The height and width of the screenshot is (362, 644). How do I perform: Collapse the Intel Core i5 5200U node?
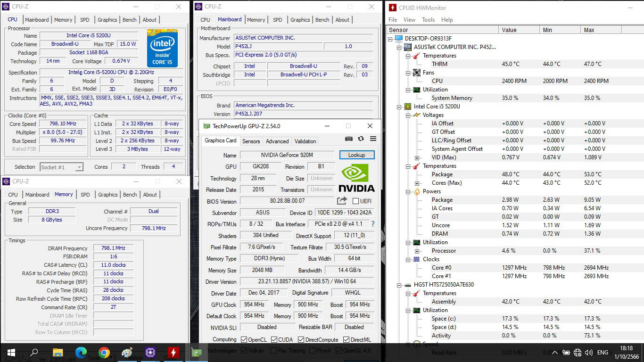coord(399,107)
